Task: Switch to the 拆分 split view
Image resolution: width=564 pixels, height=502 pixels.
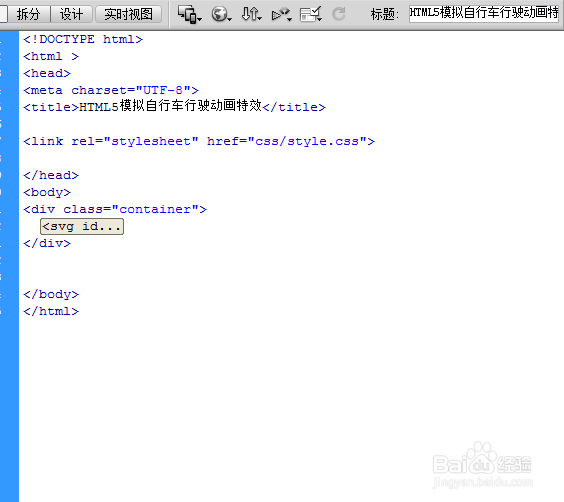Action: coord(29,14)
